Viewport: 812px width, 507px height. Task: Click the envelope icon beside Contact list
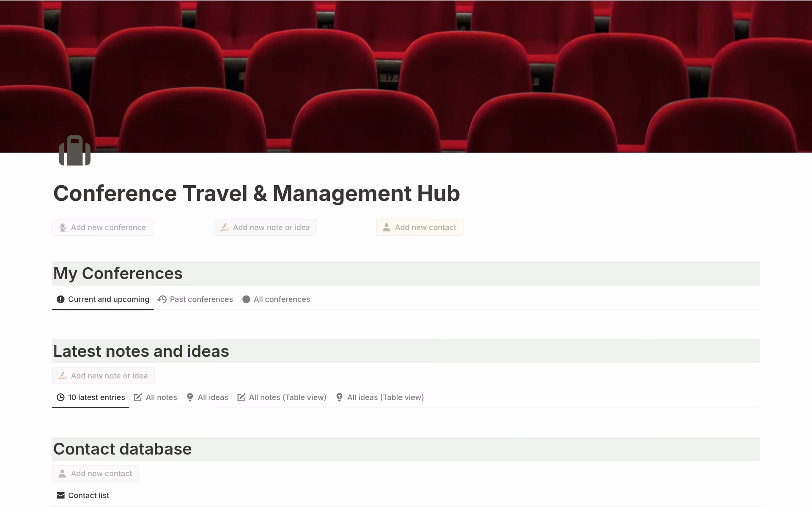pos(60,495)
